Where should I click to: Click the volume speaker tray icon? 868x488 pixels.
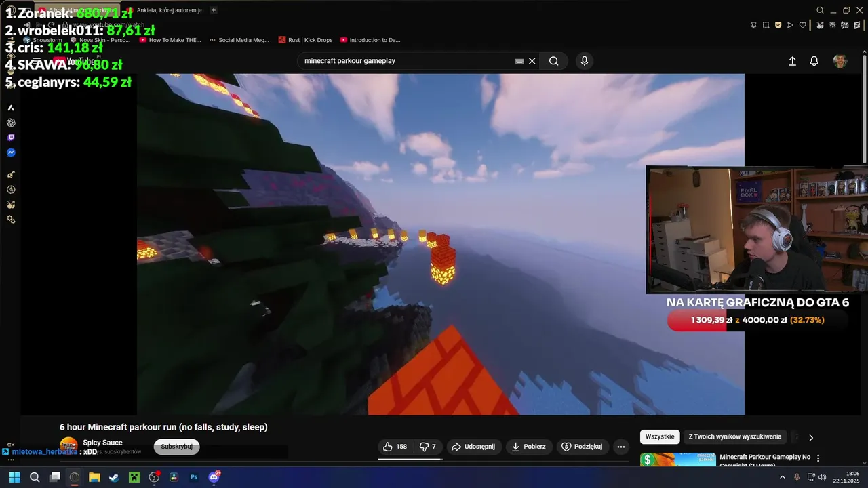(822, 477)
